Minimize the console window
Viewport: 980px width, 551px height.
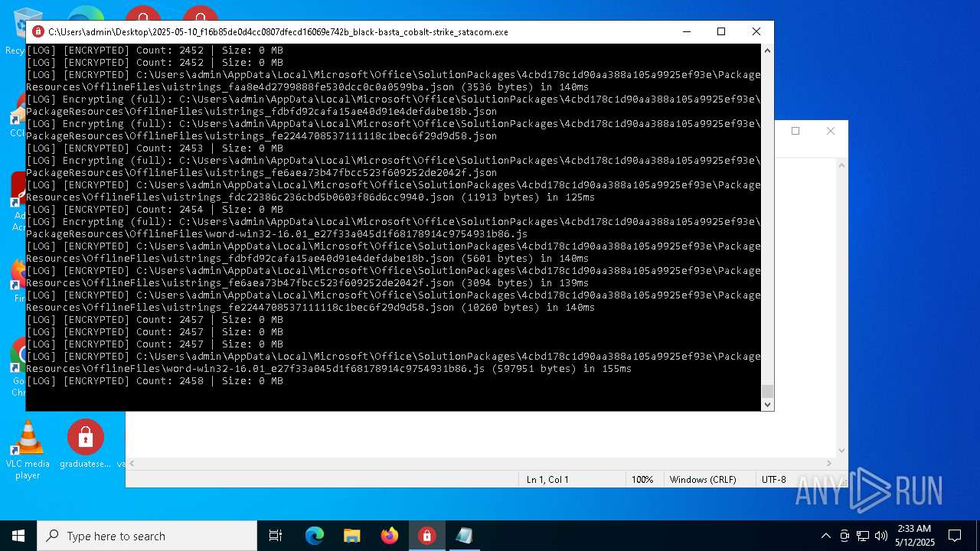pyautogui.click(x=686, y=32)
